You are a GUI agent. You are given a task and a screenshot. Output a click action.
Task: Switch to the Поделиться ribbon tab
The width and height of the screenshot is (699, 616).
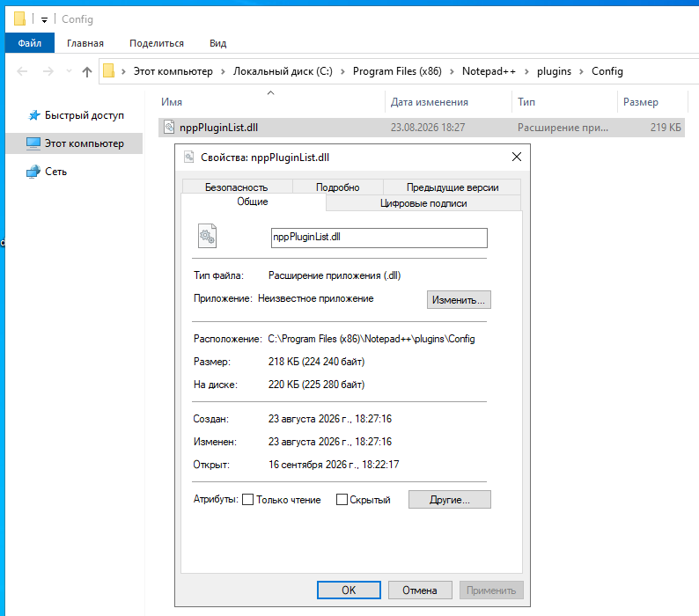click(x=157, y=43)
